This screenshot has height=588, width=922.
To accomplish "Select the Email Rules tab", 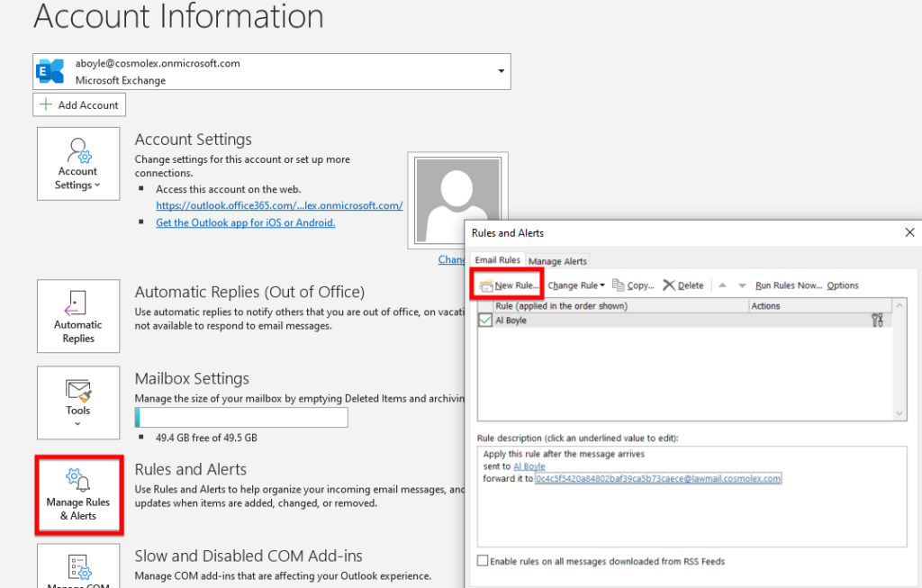I will (498, 260).
